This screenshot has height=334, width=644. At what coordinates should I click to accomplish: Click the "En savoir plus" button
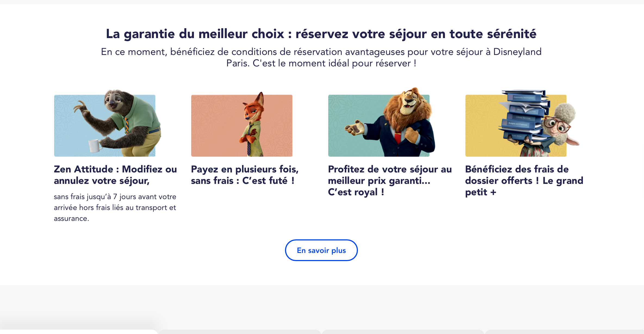(321, 250)
